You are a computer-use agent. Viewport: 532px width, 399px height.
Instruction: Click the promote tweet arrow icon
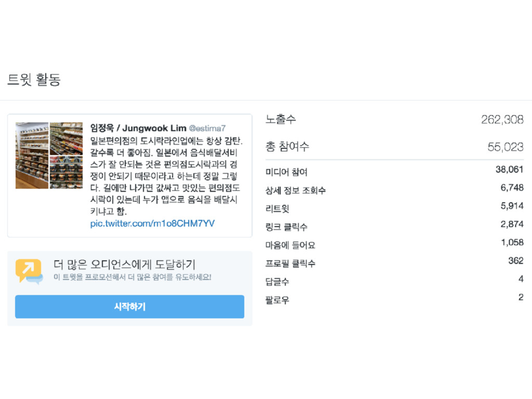tap(29, 271)
